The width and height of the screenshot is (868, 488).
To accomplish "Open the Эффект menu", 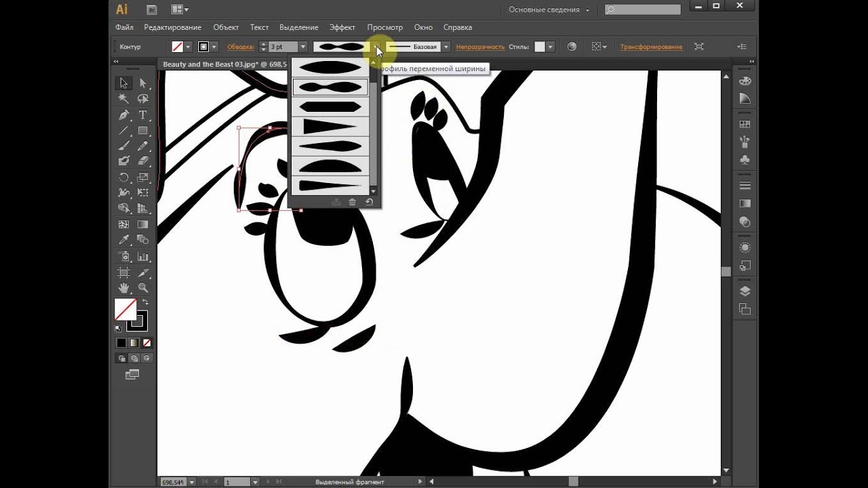I will point(342,27).
